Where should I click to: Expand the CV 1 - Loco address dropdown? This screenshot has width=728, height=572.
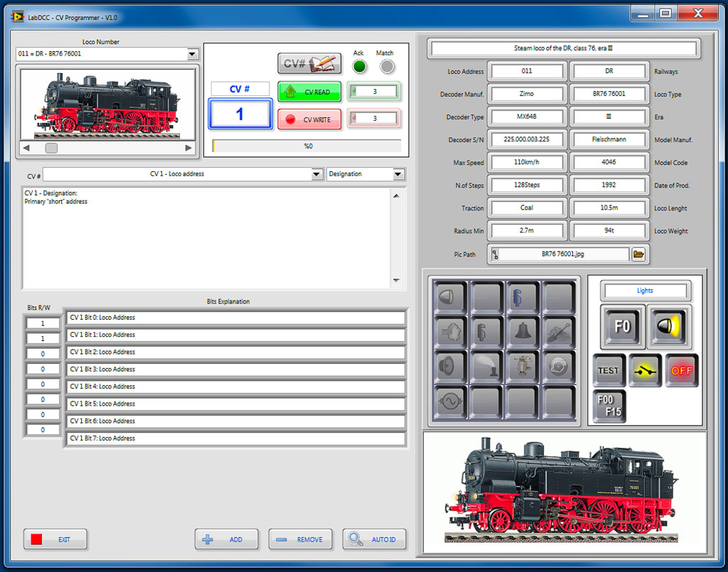click(317, 174)
